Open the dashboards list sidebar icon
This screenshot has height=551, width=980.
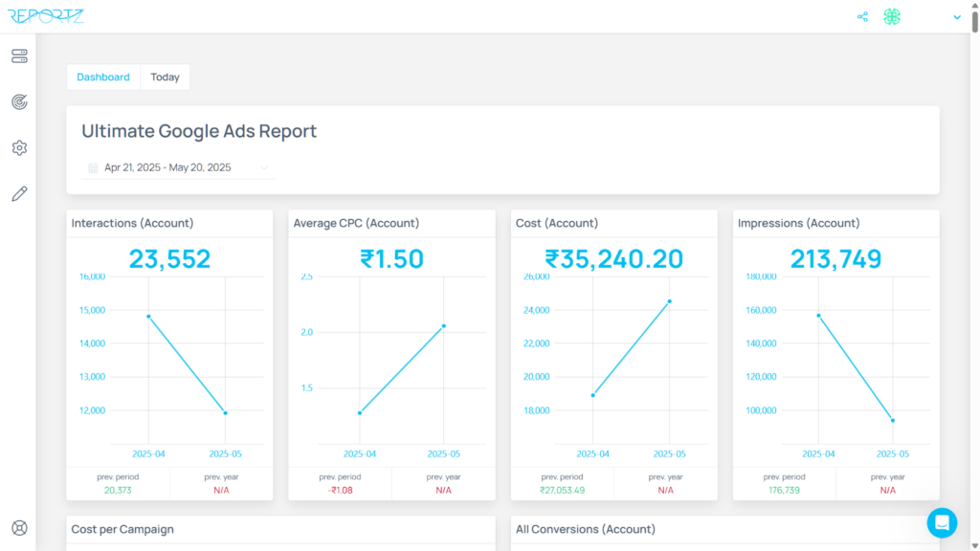pos(19,56)
